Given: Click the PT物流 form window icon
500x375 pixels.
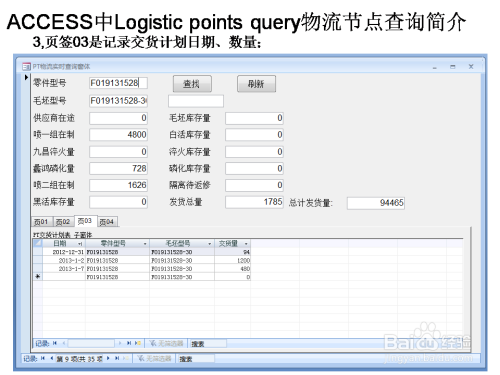Looking at the screenshot, I should 26,67.
